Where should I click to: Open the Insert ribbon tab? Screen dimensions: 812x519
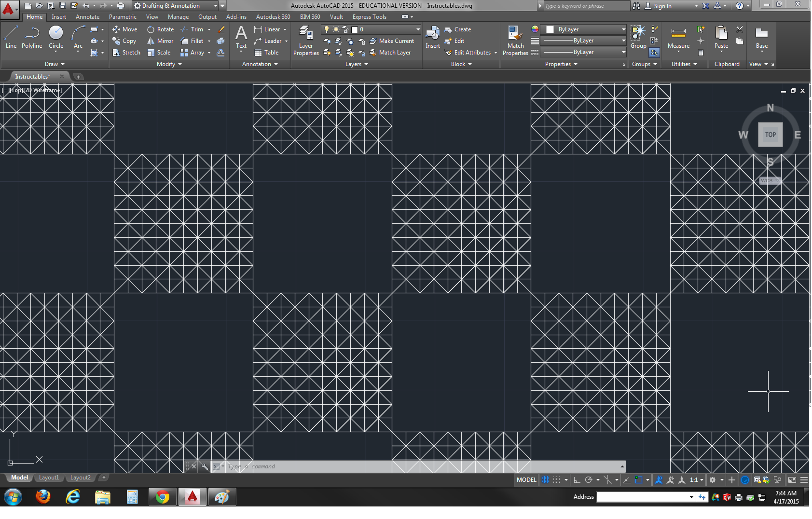click(x=59, y=17)
